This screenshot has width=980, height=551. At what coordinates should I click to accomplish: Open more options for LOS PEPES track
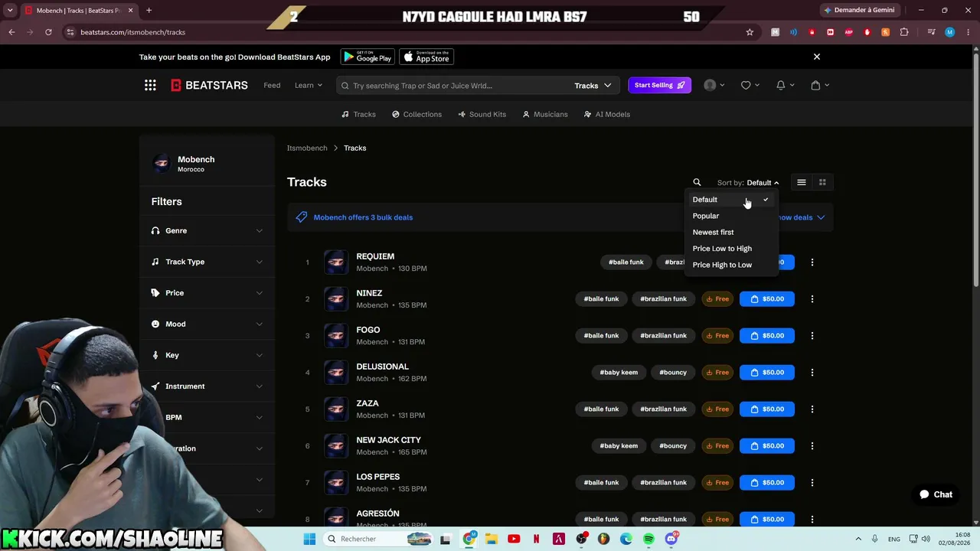(812, 482)
